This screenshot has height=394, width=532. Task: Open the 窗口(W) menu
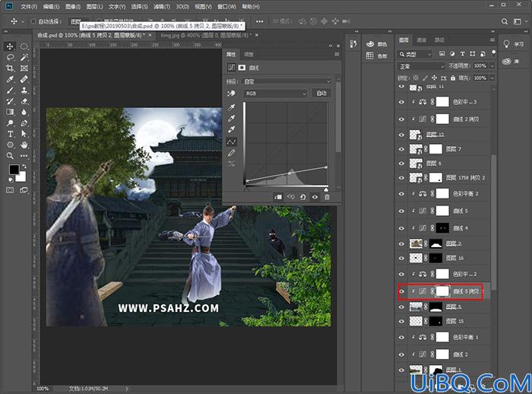pos(226,6)
